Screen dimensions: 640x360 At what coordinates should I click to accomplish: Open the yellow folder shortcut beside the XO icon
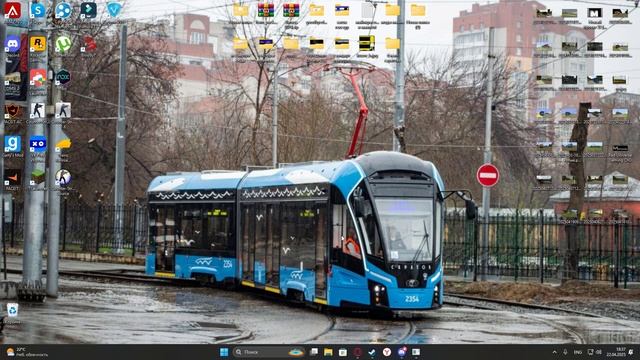63,144
